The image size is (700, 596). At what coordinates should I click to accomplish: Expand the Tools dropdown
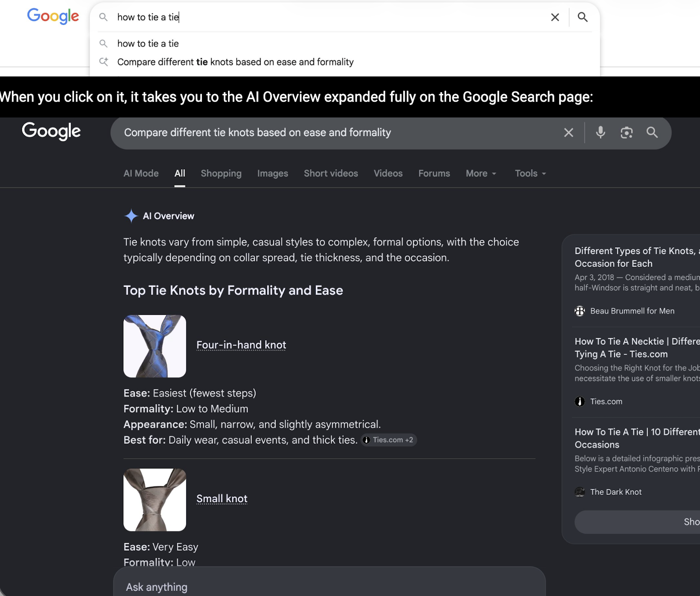[x=531, y=174]
